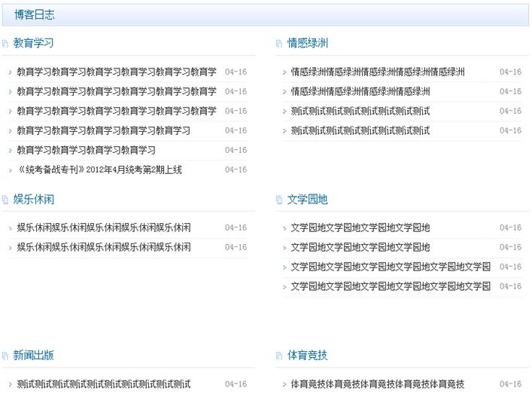532x394 pixels.
Task: Open the 情感绿洲 category heading
Action: pyautogui.click(x=308, y=43)
